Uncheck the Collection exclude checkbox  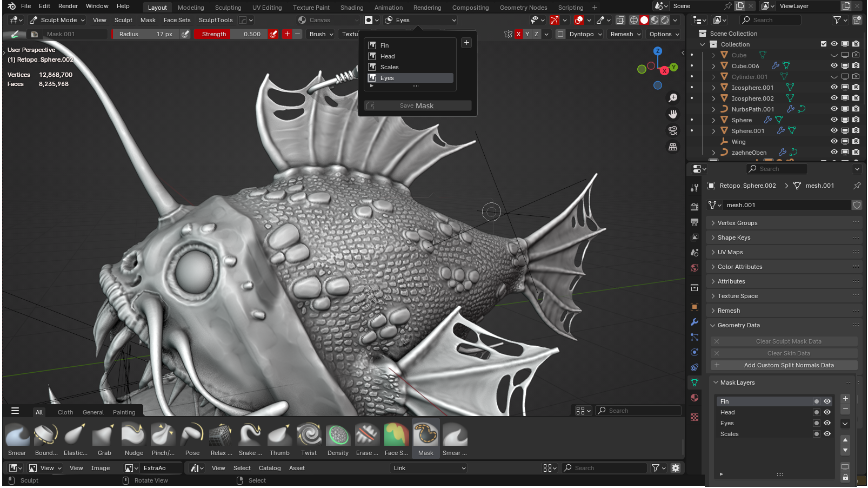click(824, 44)
